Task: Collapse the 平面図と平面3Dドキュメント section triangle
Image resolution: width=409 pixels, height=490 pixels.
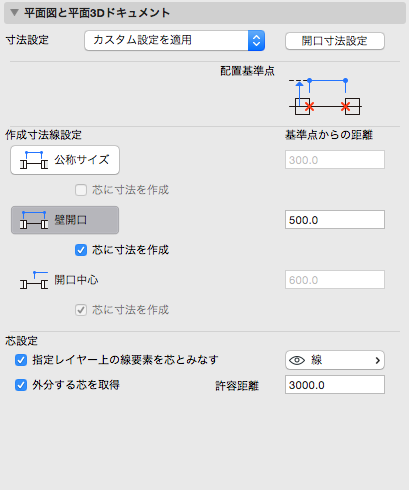Action: (x=14, y=13)
